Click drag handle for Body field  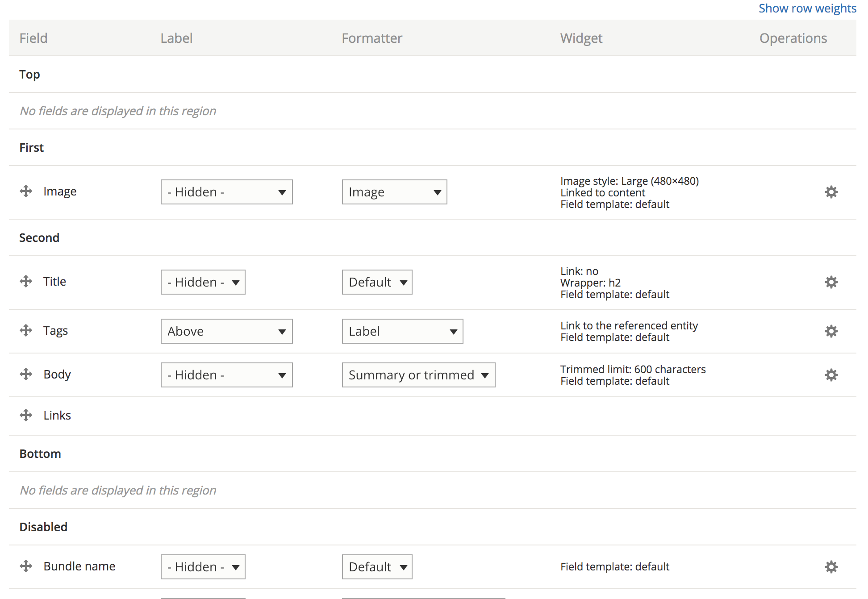click(x=26, y=374)
